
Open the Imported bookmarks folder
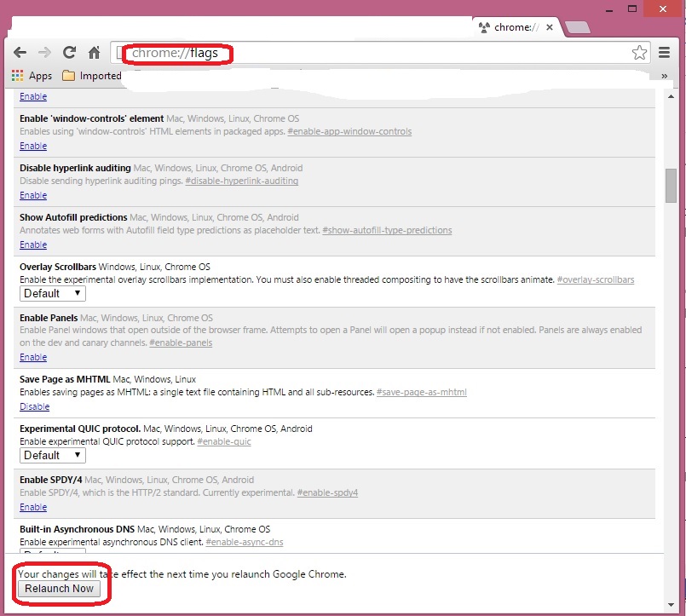point(92,76)
